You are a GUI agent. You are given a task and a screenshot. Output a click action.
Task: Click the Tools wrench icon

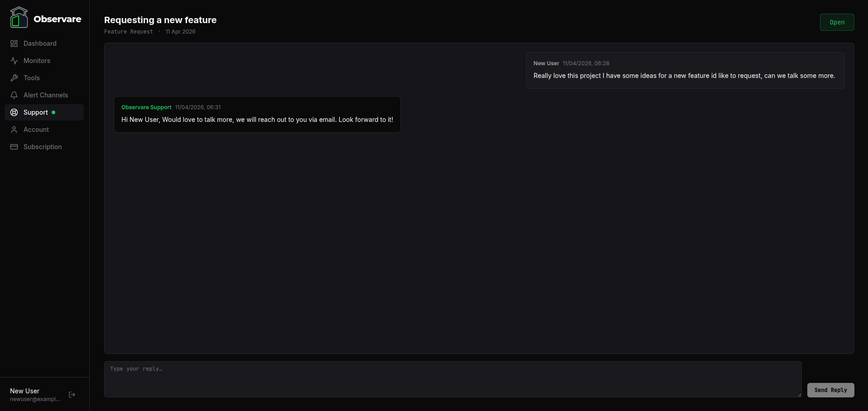coord(14,77)
